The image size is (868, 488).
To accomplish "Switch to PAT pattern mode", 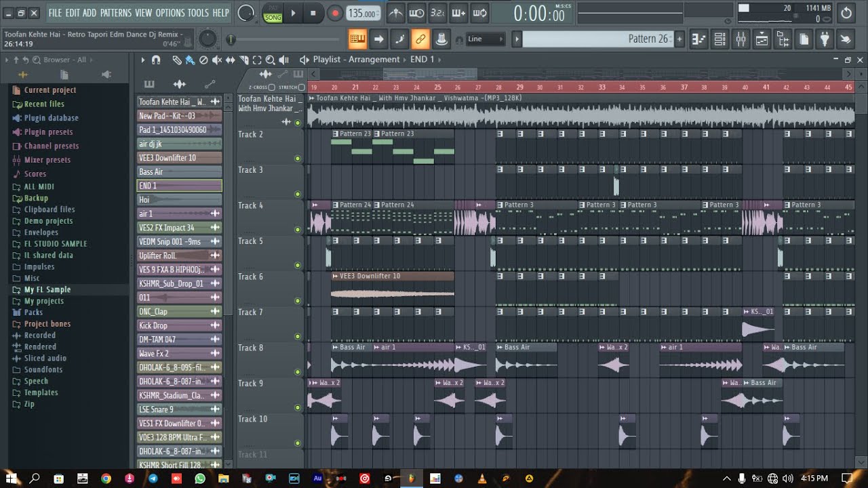I will point(273,7).
